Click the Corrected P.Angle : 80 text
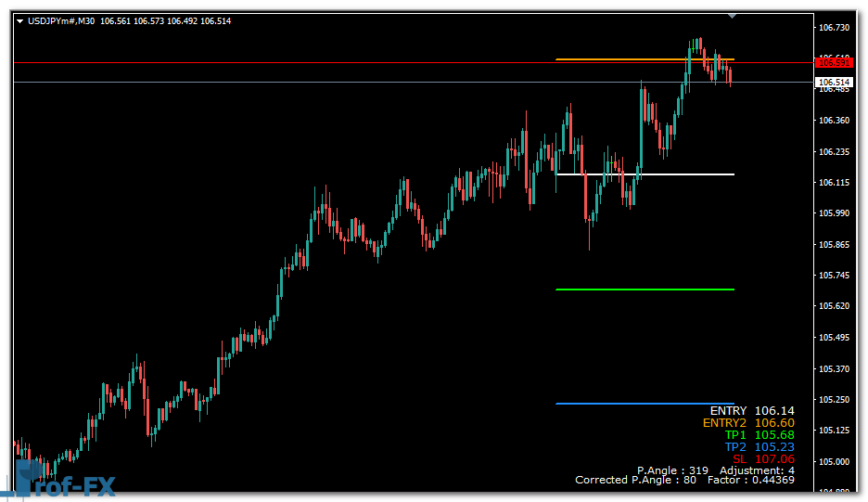The height and width of the screenshot is (502, 868). pyautogui.click(x=635, y=481)
